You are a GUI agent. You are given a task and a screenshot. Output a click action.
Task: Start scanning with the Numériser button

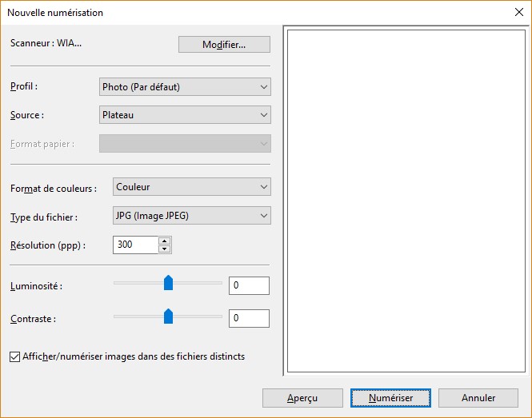pos(390,398)
